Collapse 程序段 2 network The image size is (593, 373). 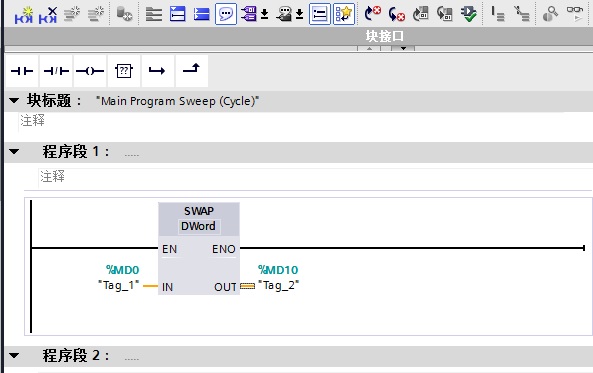[14, 356]
